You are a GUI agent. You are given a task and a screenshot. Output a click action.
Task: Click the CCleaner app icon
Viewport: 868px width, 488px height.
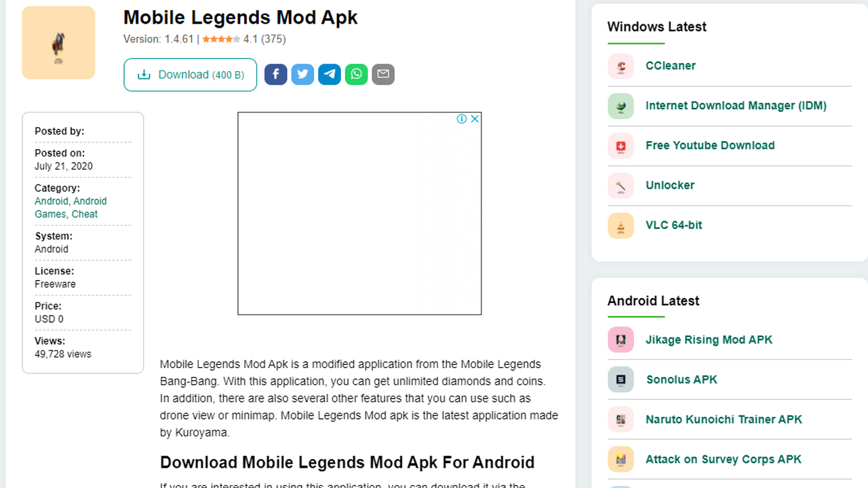click(620, 66)
